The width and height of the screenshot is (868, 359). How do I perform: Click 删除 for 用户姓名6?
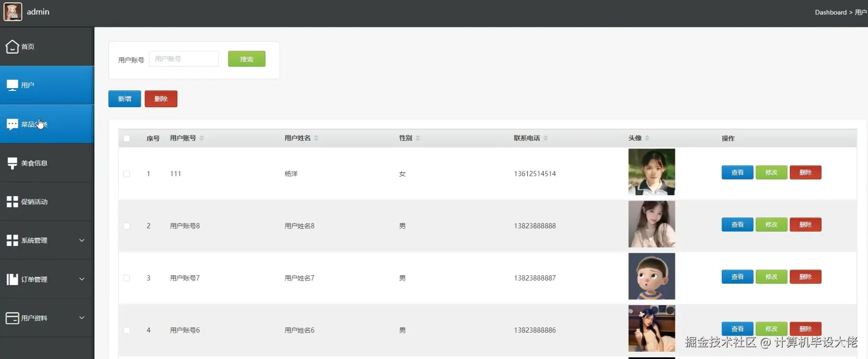805,329
